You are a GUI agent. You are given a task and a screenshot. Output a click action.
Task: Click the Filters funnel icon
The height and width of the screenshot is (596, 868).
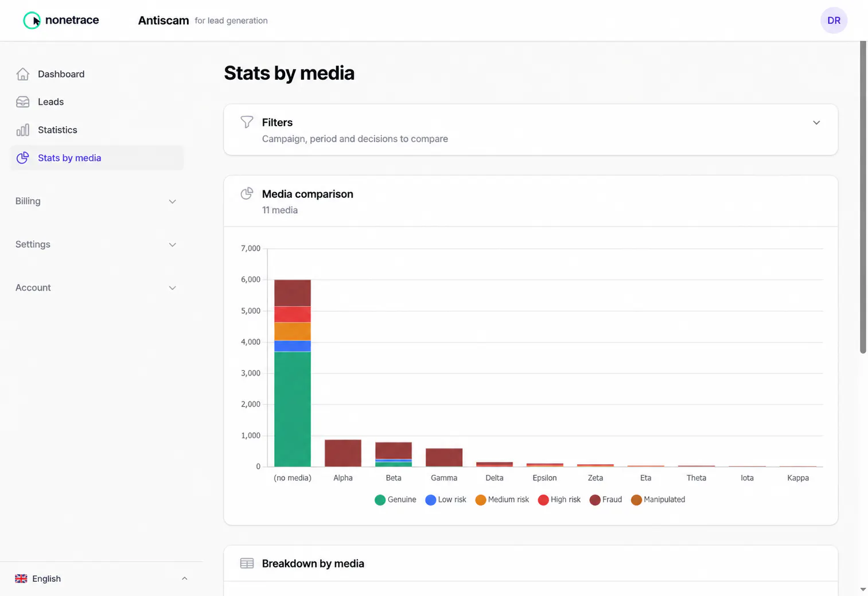(247, 122)
